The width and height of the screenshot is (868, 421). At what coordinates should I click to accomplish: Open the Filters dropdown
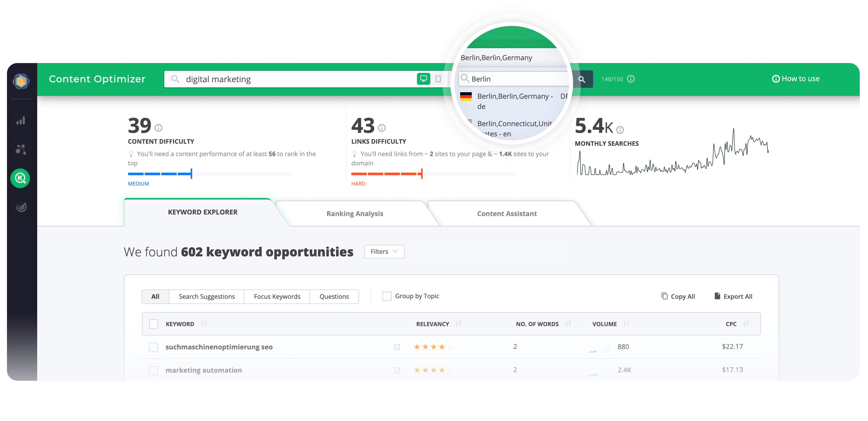384,251
